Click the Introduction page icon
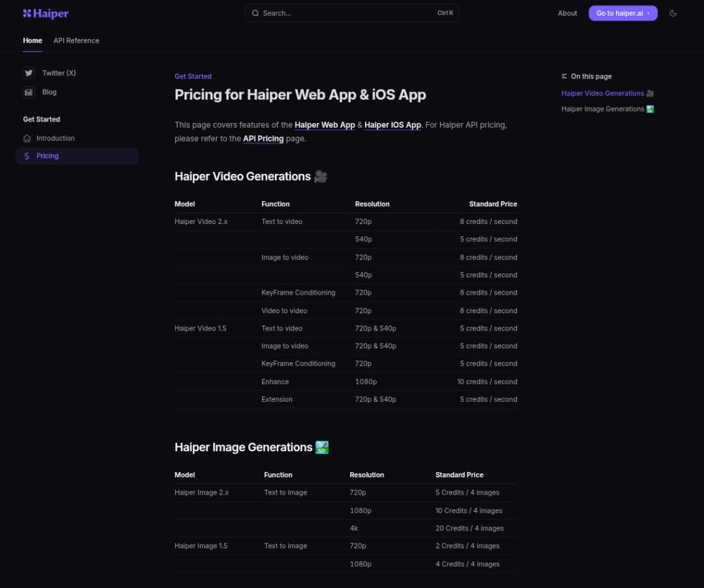The width and height of the screenshot is (704, 588). (28, 138)
